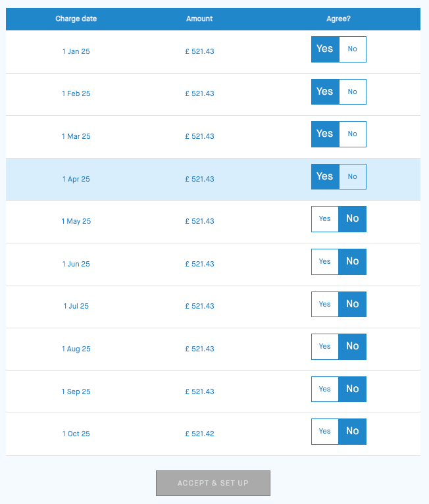Agree Yes to the 1 Jul 25 charge

pyautogui.click(x=324, y=305)
